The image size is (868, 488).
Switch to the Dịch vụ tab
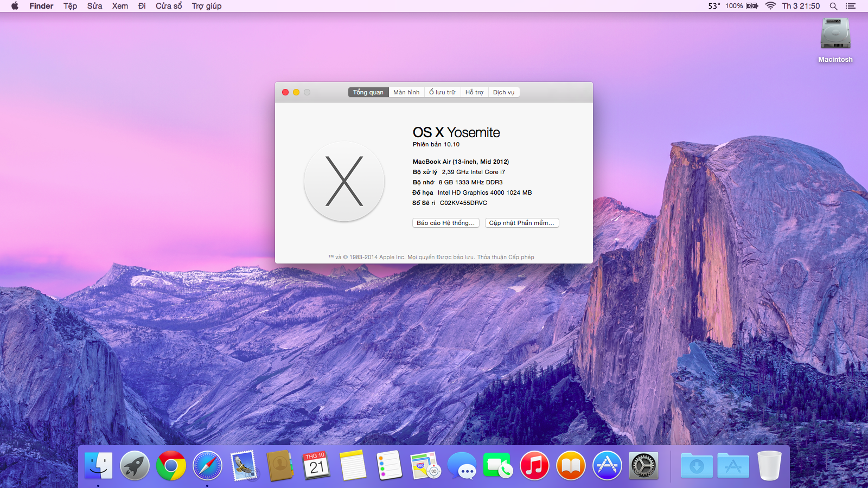coord(504,92)
